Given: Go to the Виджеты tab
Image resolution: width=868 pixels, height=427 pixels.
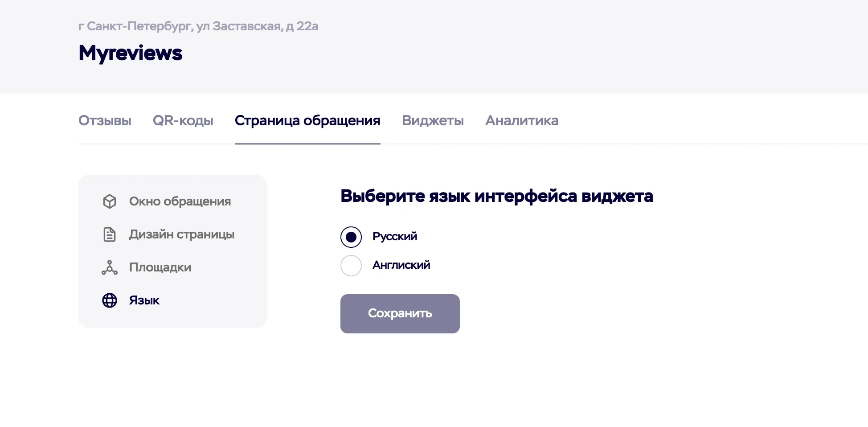Looking at the screenshot, I should 433,121.
